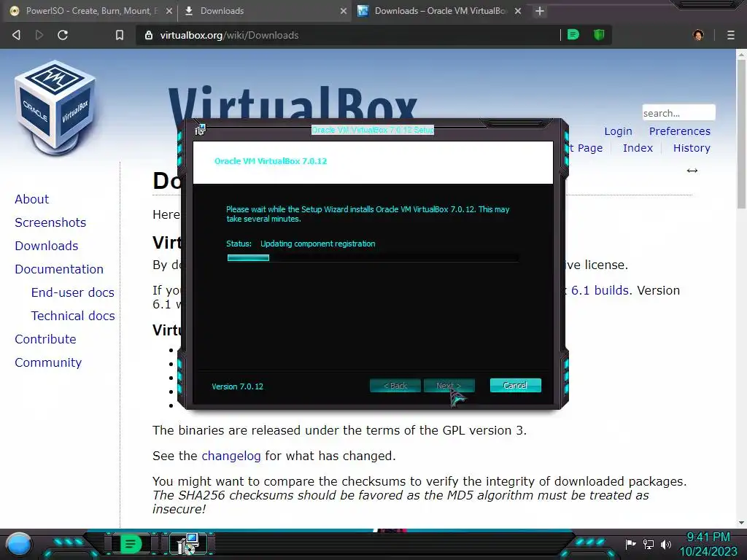Go to Downloads in the sidebar

[47, 246]
